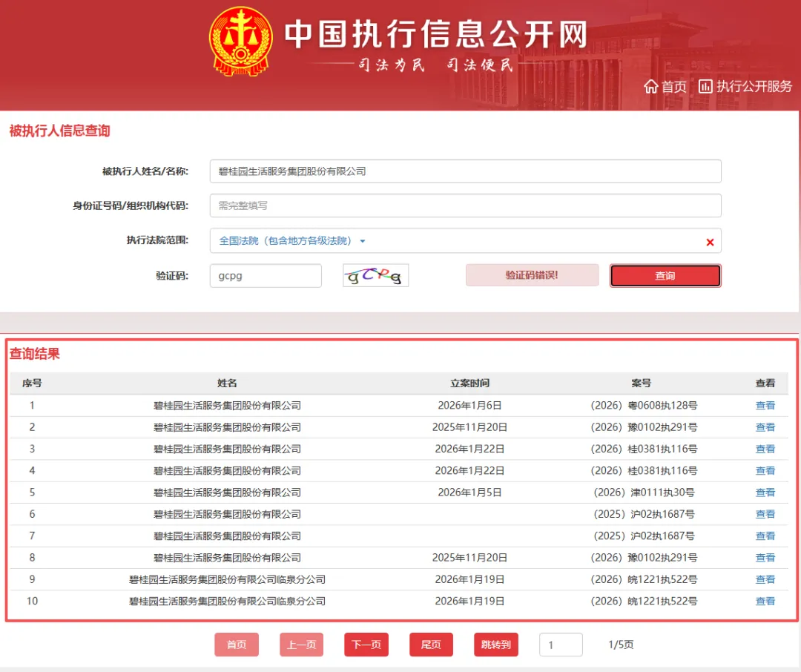Viewport: 801px width, 672px height.
Task: Jump to last page with 尾页
Action: [x=431, y=645]
